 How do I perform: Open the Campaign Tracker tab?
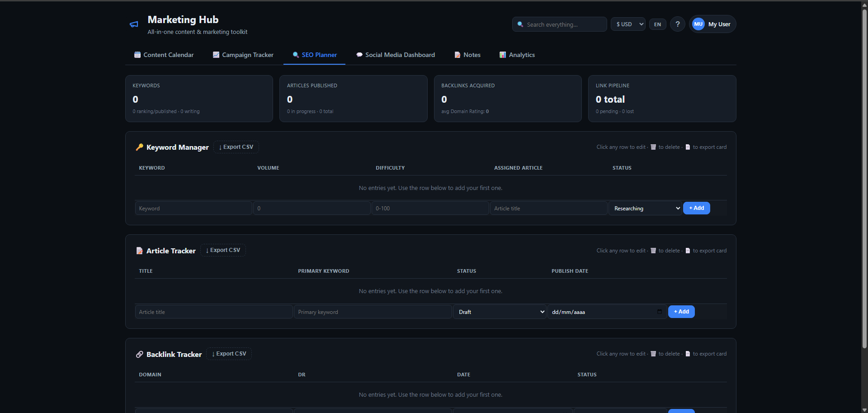243,55
